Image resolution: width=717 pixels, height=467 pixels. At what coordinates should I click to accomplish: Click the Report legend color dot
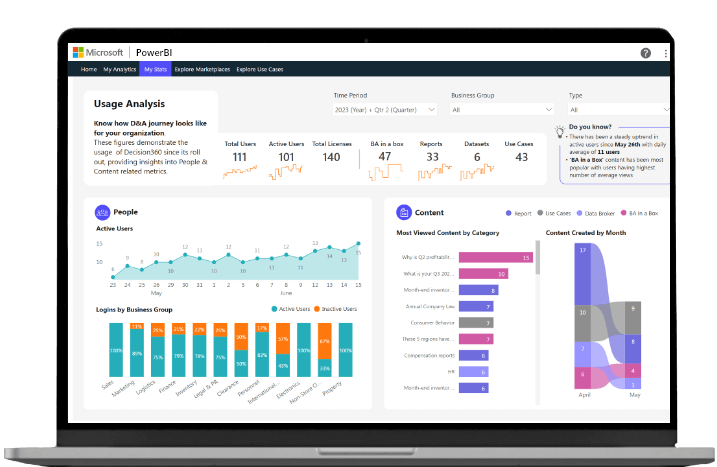pos(508,213)
